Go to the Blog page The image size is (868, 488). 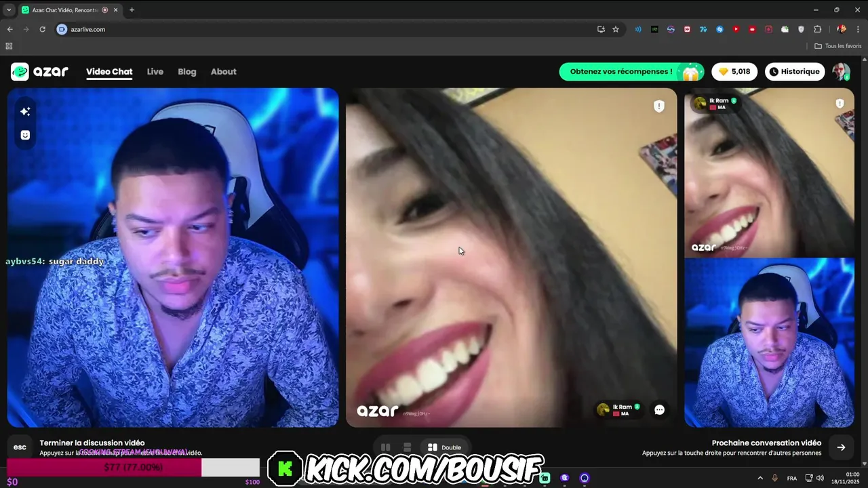tap(187, 72)
